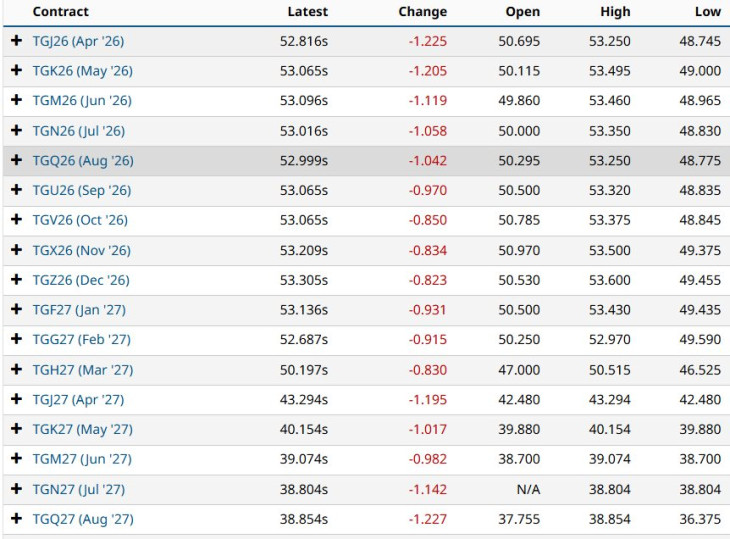Click plus icon beside TGF27 (Jan '27)
This screenshot has width=730, height=539.
tap(16, 309)
